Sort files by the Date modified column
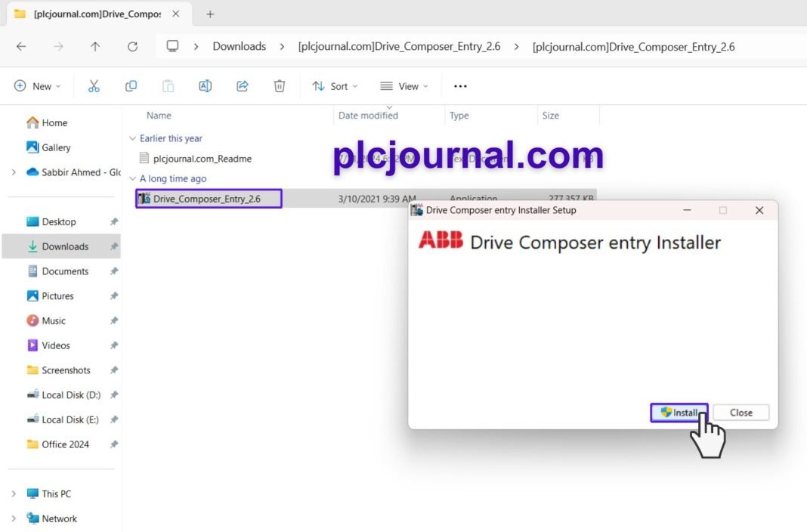The height and width of the screenshot is (532, 807). (367, 115)
